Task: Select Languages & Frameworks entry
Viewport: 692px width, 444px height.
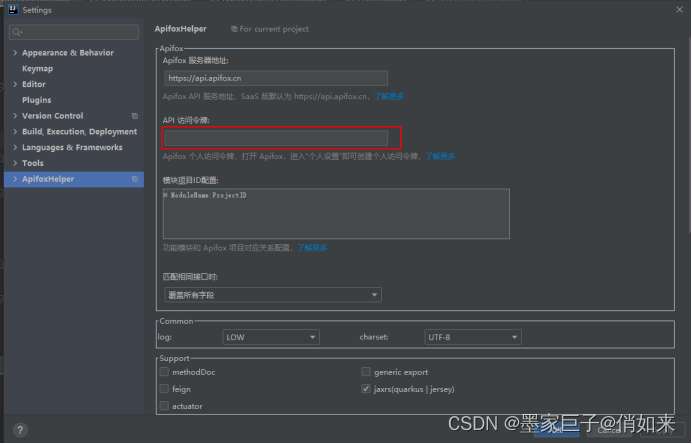Action: tap(72, 147)
